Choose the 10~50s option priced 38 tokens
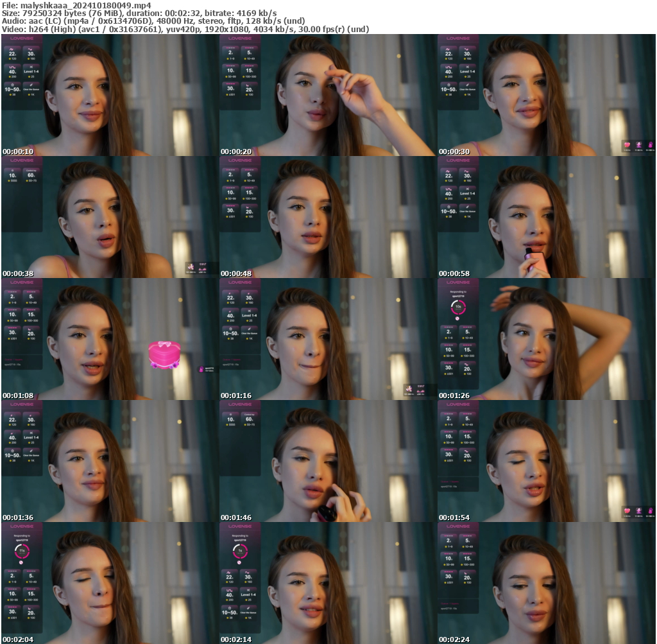Viewport: 657px width, 644px height. 12,89
